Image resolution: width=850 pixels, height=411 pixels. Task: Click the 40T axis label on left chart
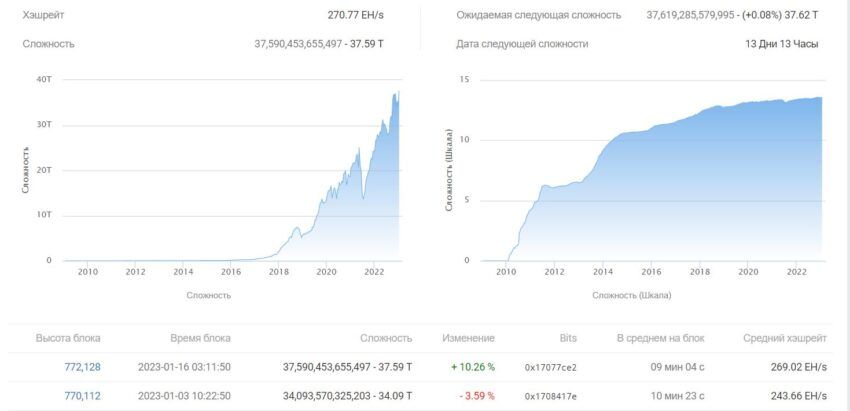44,80
